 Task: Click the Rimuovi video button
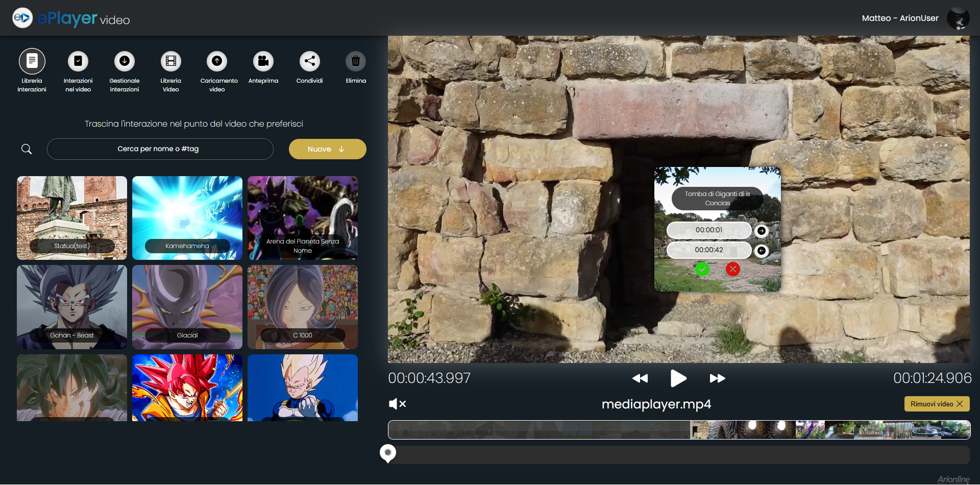click(937, 404)
